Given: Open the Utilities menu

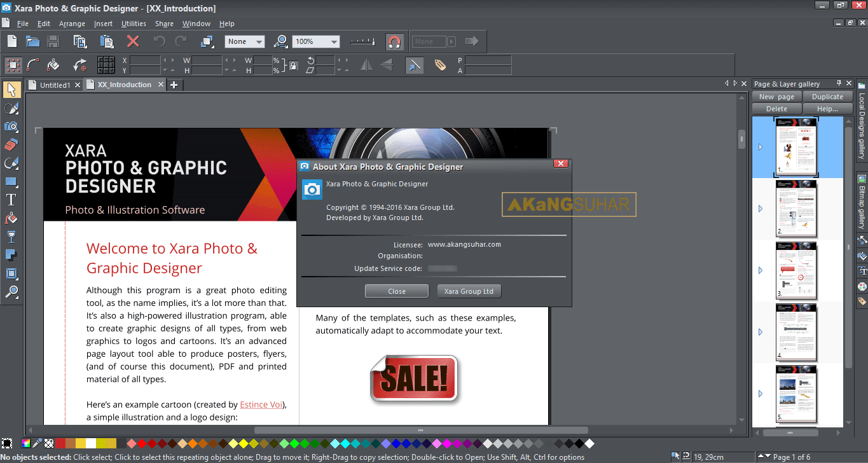Looking at the screenshot, I should point(134,24).
